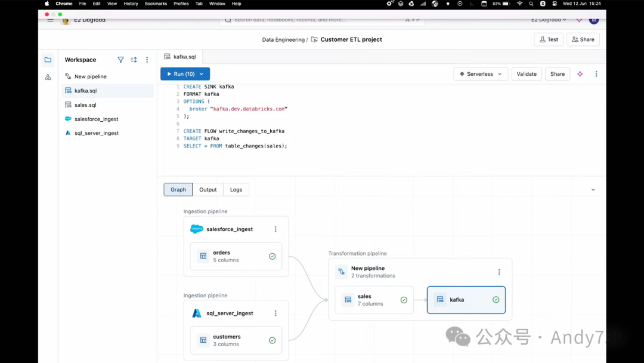Select the customers table card
This screenshot has height=363, width=644.
point(236,340)
